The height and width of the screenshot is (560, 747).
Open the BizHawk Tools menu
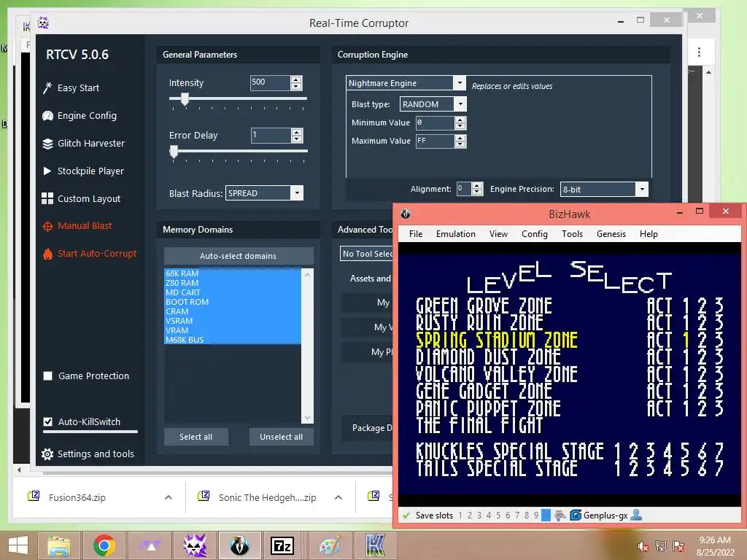coord(572,234)
